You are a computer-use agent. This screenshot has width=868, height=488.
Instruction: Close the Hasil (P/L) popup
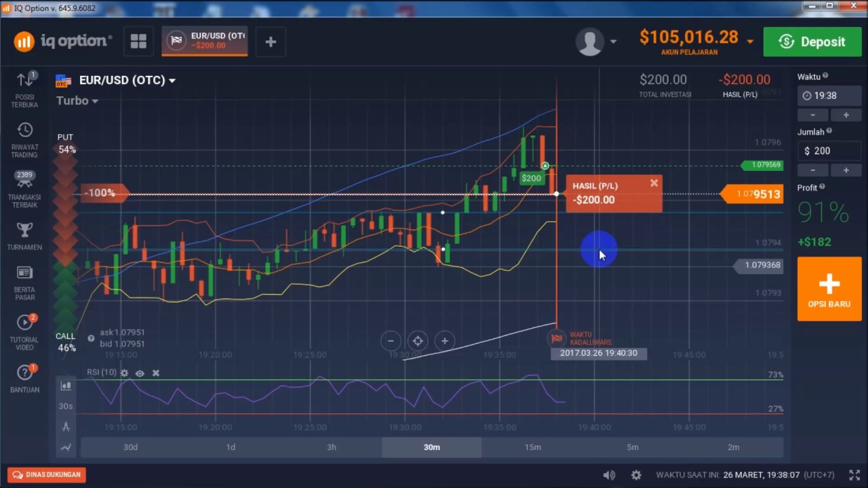[x=654, y=183]
